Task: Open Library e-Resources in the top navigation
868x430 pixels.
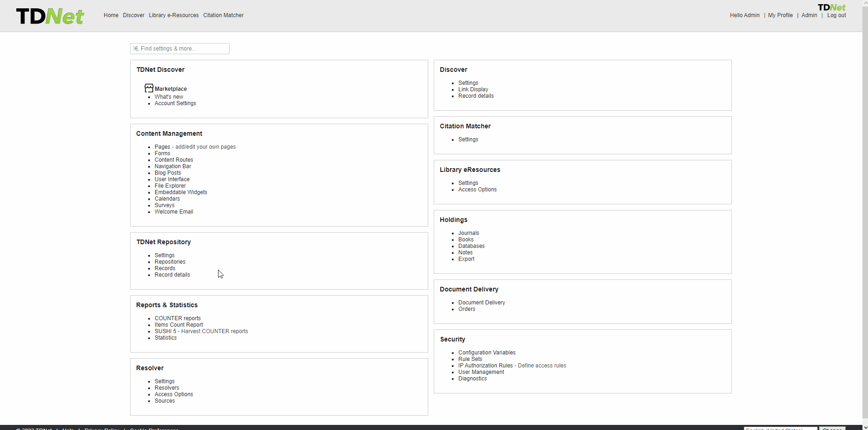Action: 174,15
